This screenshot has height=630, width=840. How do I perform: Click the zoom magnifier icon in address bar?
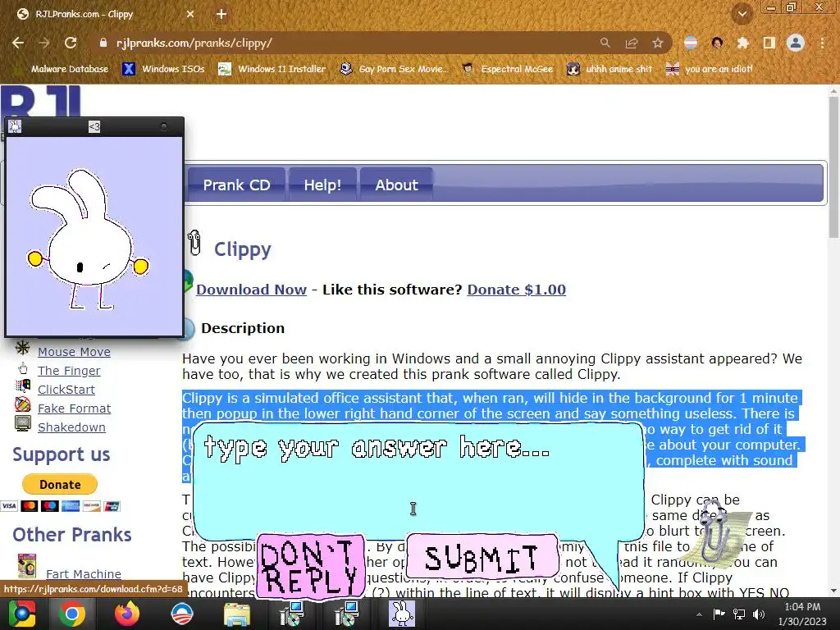click(x=605, y=43)
